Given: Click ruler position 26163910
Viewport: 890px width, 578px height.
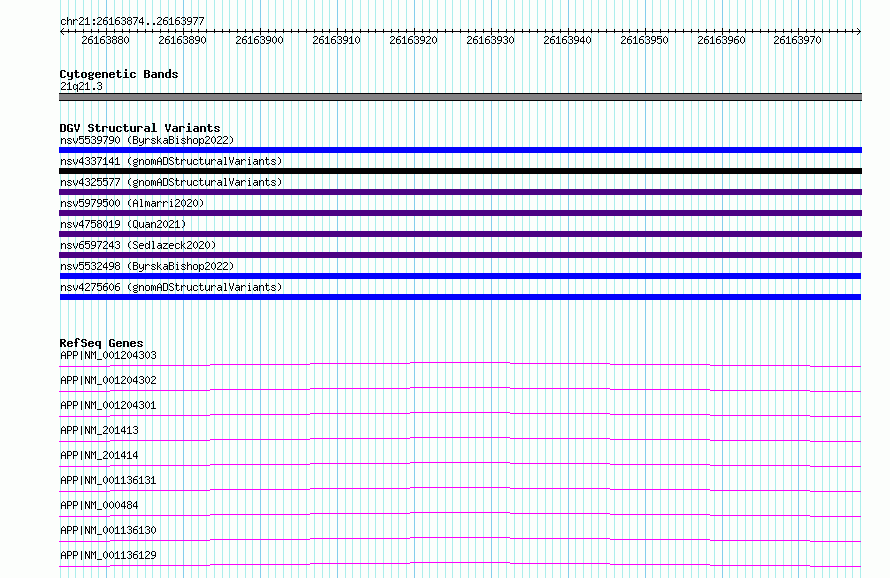Looking at the screenshot, I should [337, 40].
